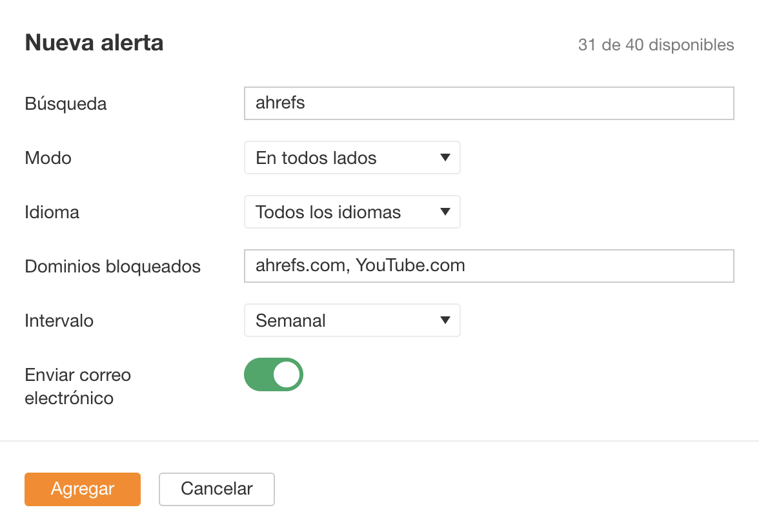This screenshot has height=532, width=759.
Task: Click the 'Búsqueda' field label
Action: (x=66, y=104)
